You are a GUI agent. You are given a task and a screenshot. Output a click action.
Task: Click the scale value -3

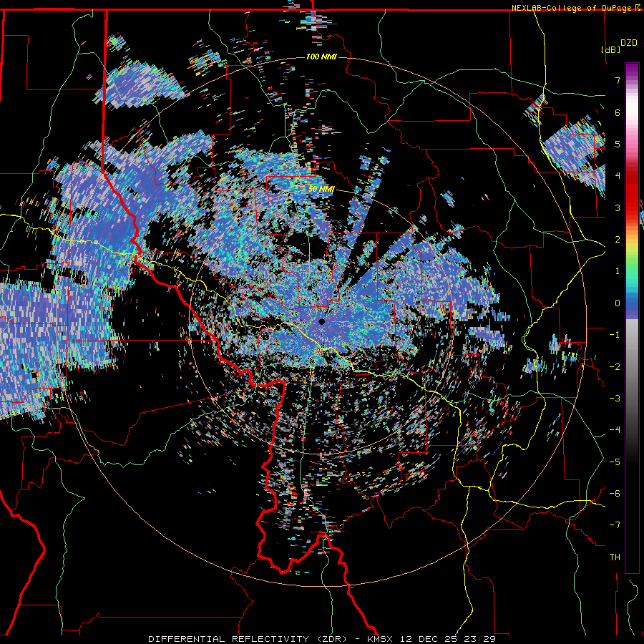point(615,399)
